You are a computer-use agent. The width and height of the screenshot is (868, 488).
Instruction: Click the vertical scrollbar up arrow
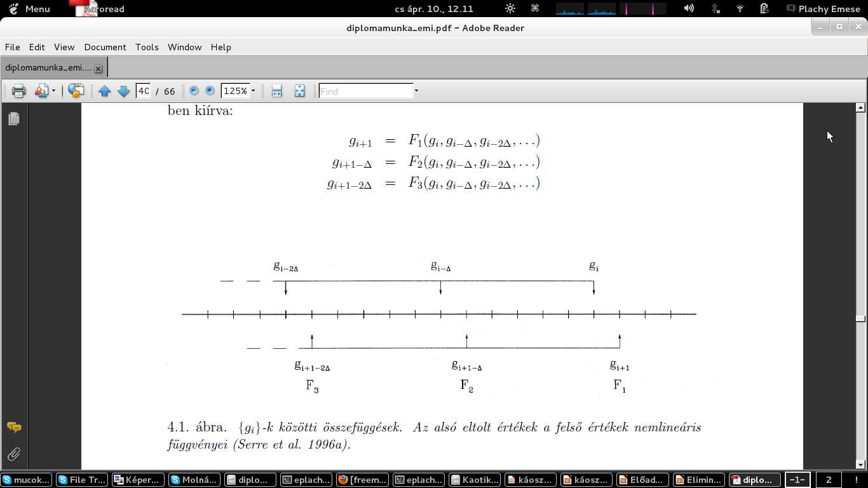pos(861,107)
